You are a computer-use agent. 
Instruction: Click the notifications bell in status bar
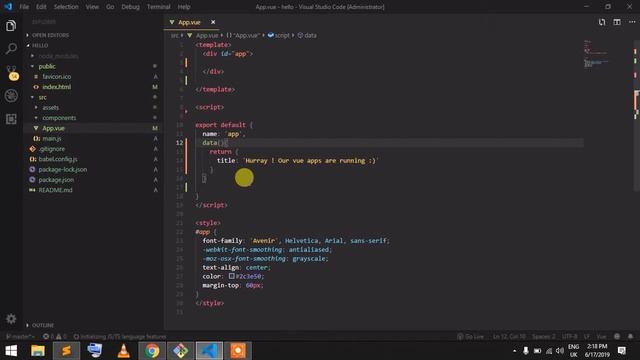pyautogui.click(x=630, y=337)
